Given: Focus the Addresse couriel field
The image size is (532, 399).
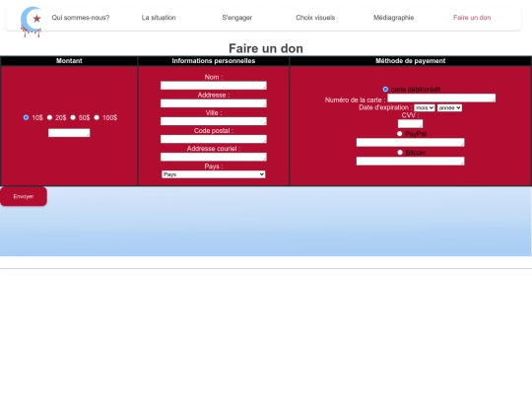Looking at the screenshot, I should coord(214,157).
